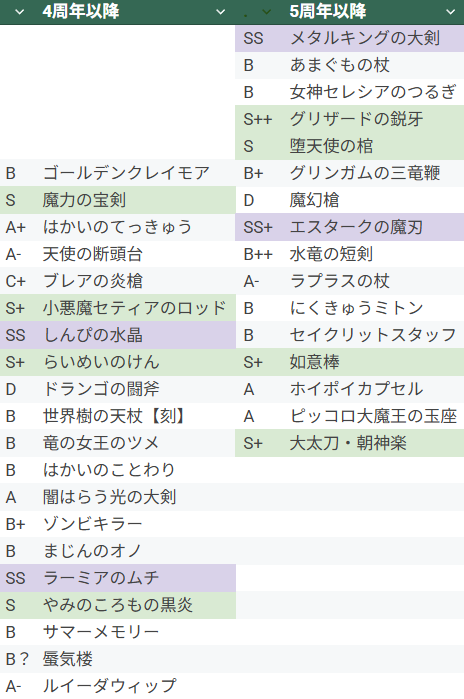Open the 4周年以降 column filter dropdown
The height and width of the screenshot is (699, 464).
(x=220, y=12)
